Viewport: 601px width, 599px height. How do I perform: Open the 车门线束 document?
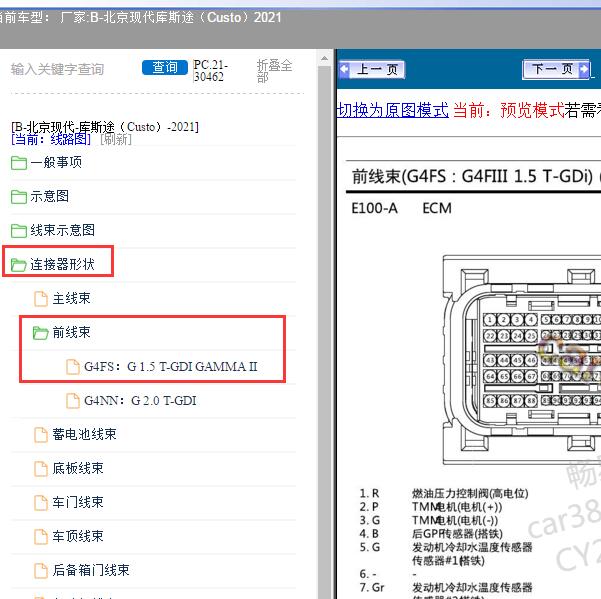[x=78, y=502]
